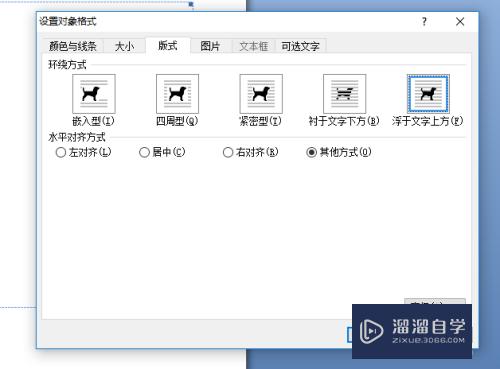This screenshot has height=369, width=500.
Task: Select the 右对齐 radio button
Action: (228, 153)
